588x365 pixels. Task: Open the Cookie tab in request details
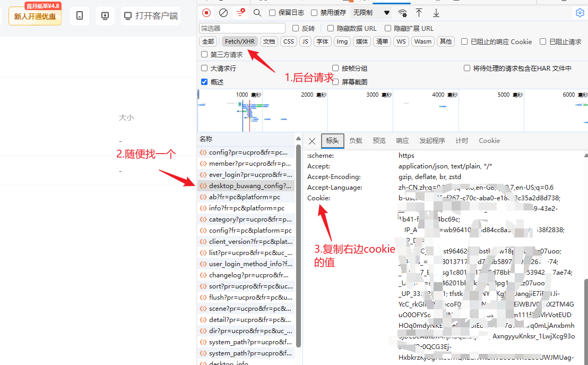click(x=489, y=141)
